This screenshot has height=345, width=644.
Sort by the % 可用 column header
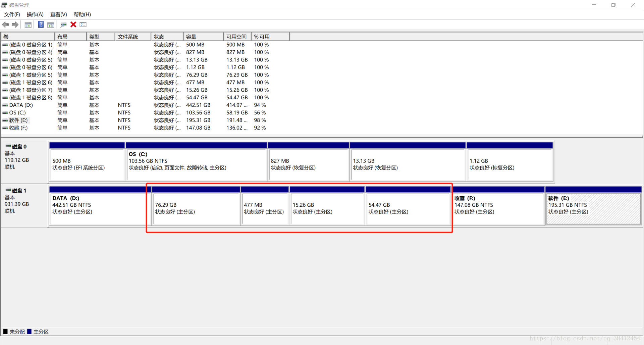270,37
